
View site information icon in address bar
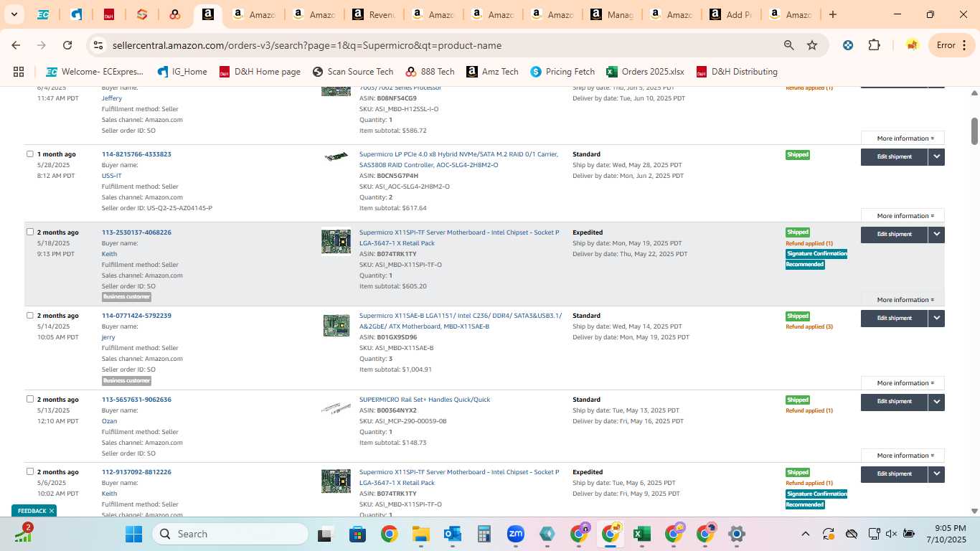coord(98,45)
